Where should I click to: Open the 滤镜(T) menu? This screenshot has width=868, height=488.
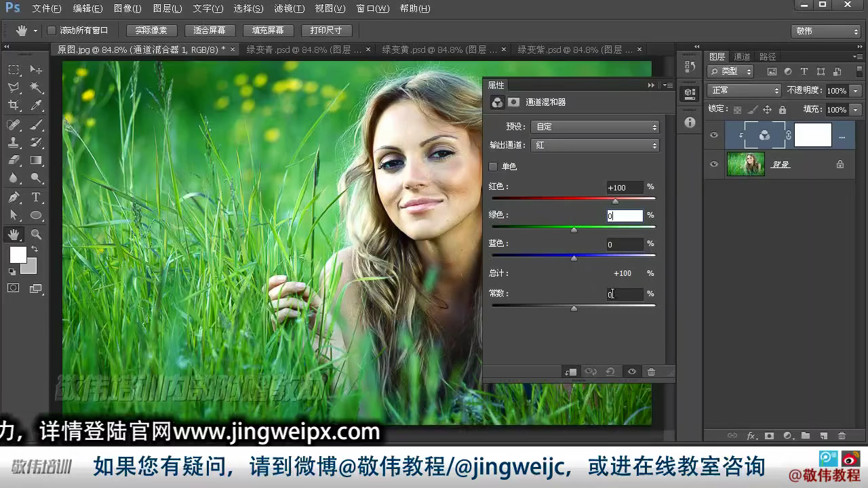tap(290, 9)
